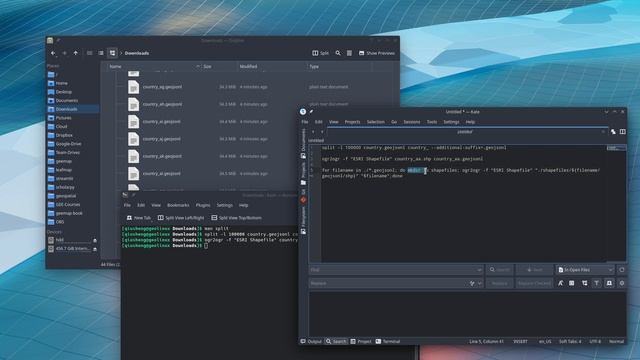640x360 pixels.
Task: Switch Dolphin to icons view mode
Action: coord(89,53)
